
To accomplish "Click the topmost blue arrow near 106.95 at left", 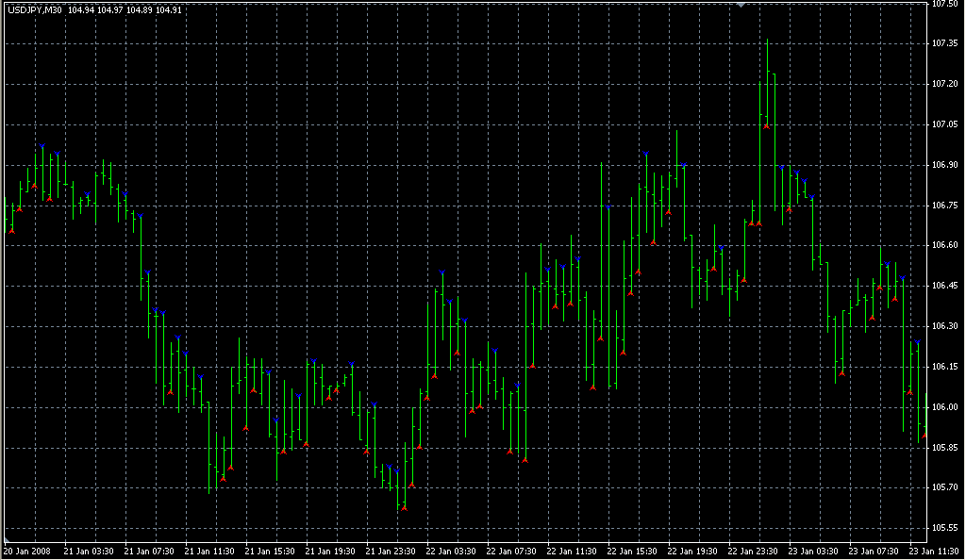I will tap(42, 147).
